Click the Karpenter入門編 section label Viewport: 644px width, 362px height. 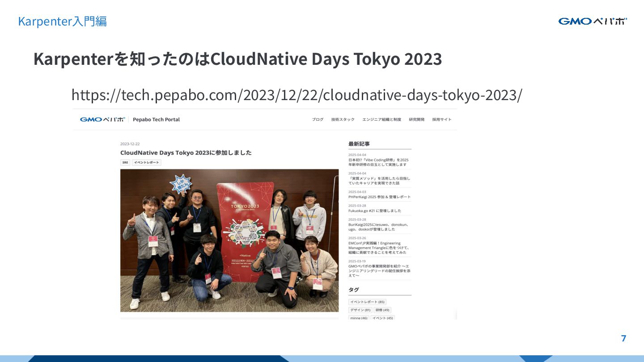tap(62, 21)
